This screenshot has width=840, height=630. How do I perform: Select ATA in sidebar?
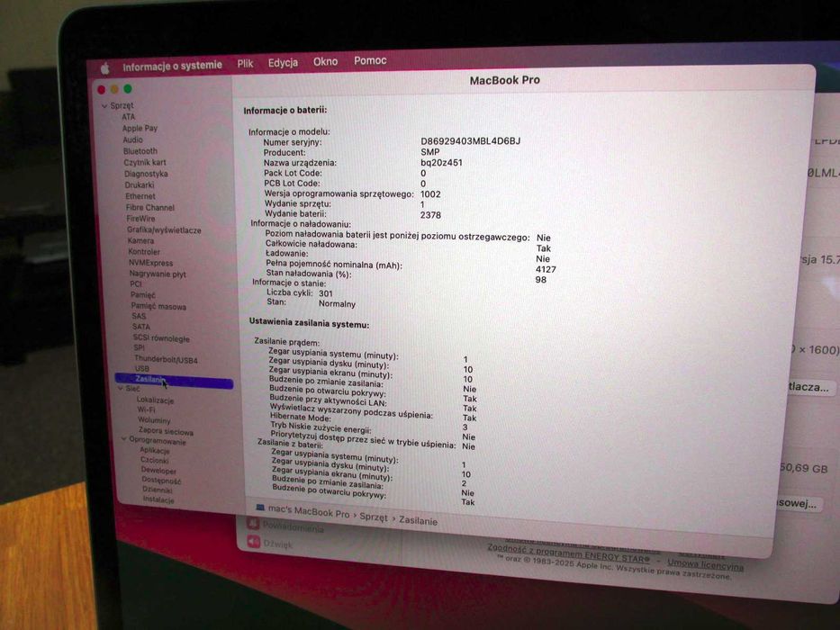129,117
